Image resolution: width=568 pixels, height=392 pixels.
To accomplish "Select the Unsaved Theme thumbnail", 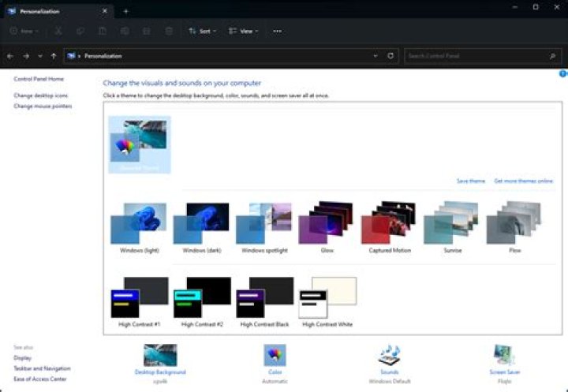I will coord(140,144).
